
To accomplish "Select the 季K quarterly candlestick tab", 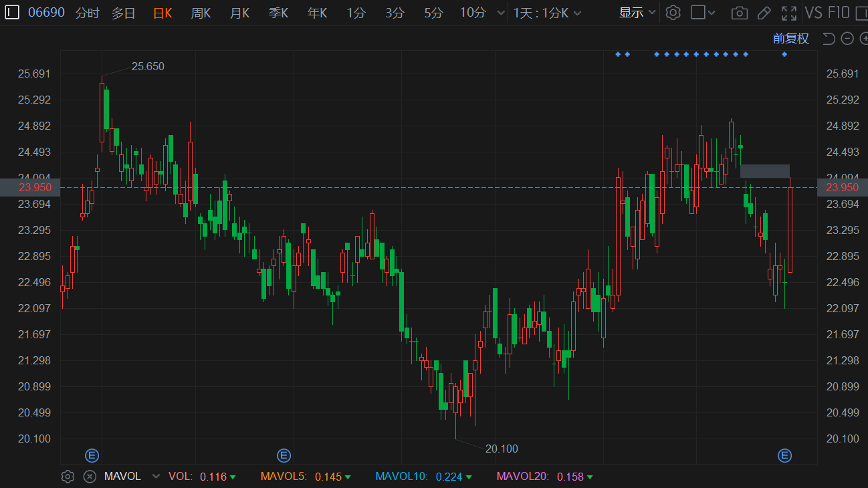I will [x=278, y=13].
